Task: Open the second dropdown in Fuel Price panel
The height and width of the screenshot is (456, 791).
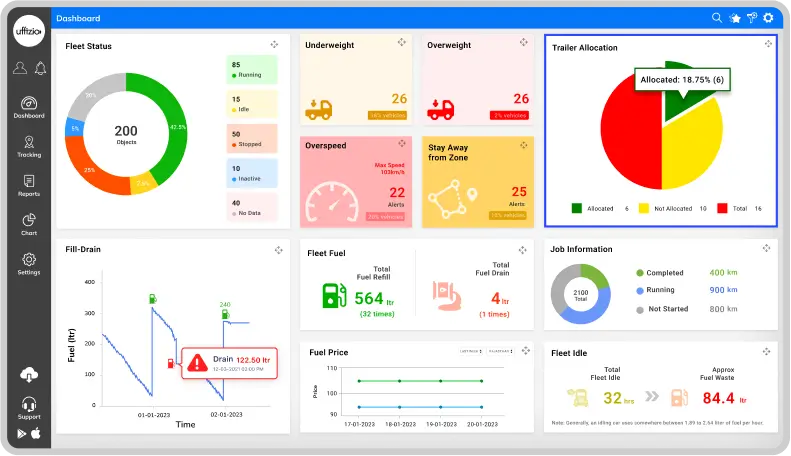Action: (499, 351)
